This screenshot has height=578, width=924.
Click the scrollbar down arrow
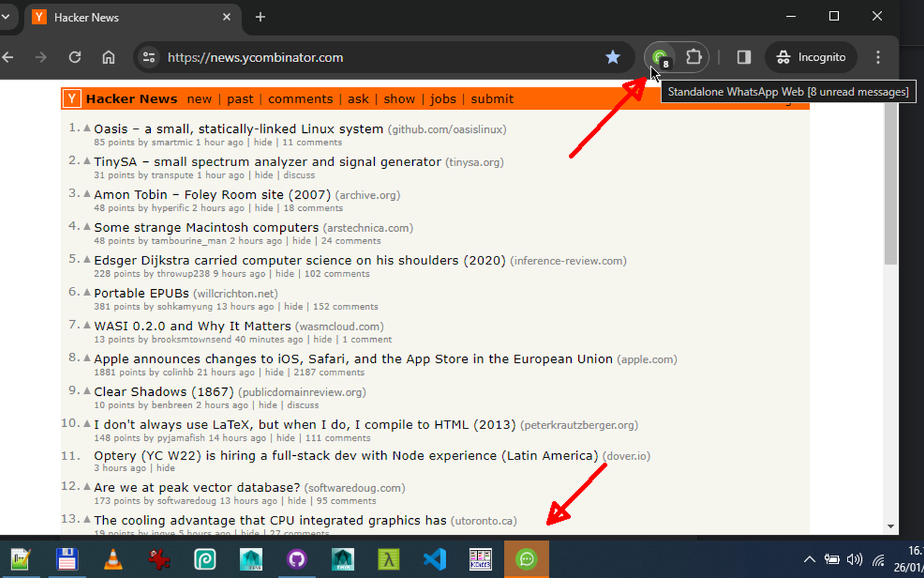click(891, 527)
